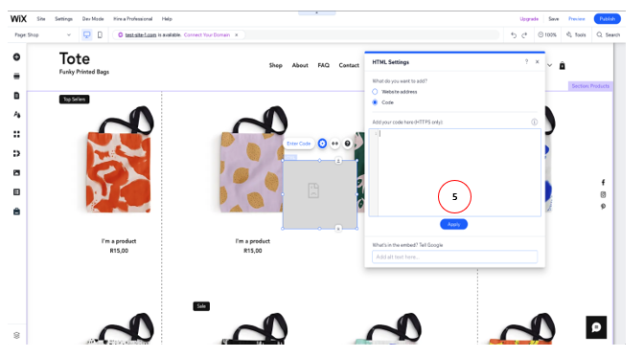Click the embed help question icon

point(348,144)
